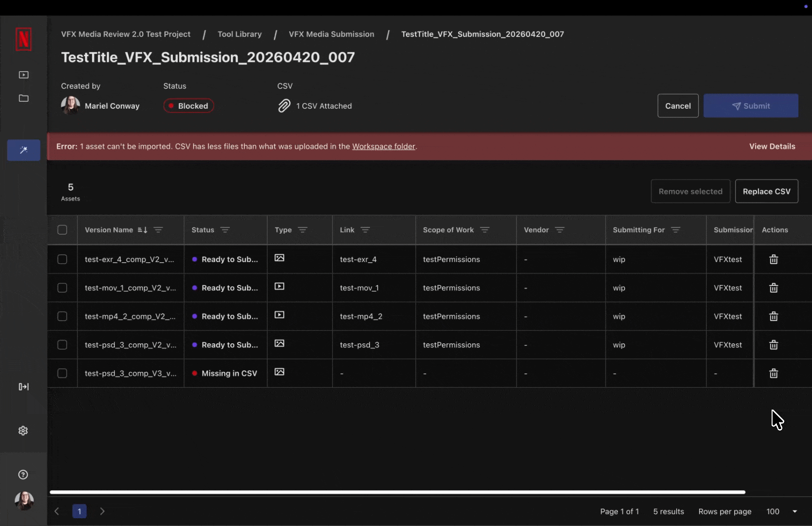The width and height of the screenshot is (812, 526).
Task: Open the Scope of Work column filter
Action: pyautogui.click(x=485, y=230)
